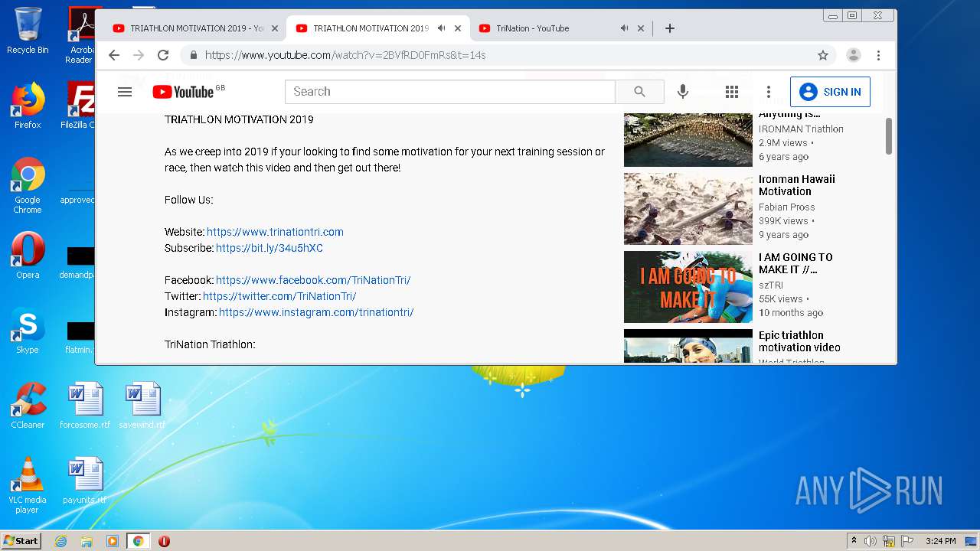
Task: Select the active TRIATHLON MOTIVATION 2019 tab
Action: [371, 28]
